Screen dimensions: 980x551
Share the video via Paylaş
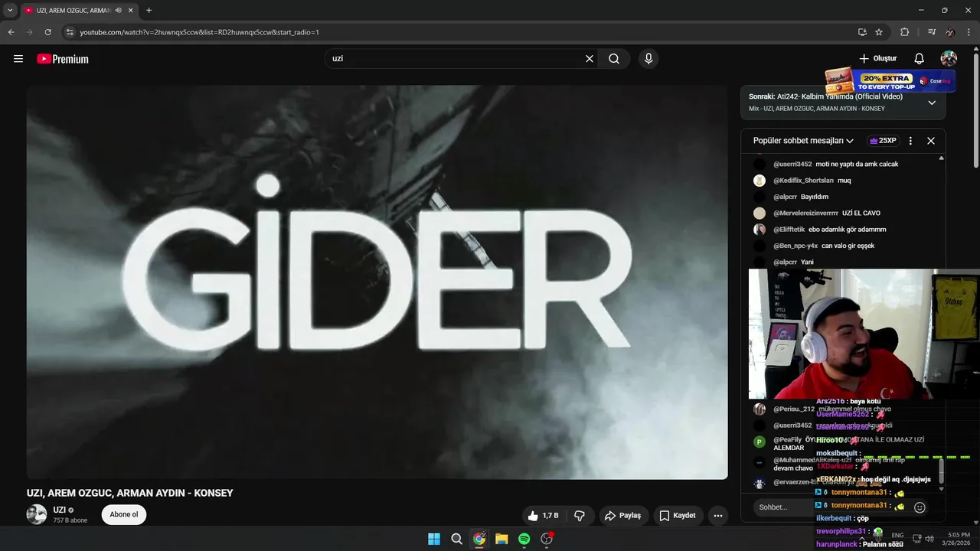point(623,516)
